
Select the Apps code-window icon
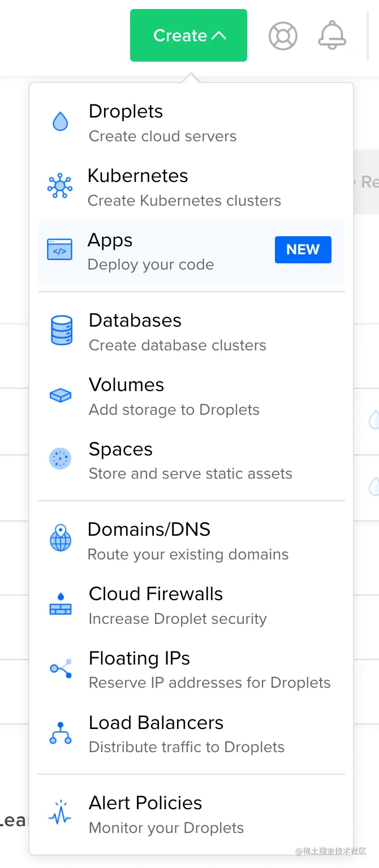click(61, 249)
